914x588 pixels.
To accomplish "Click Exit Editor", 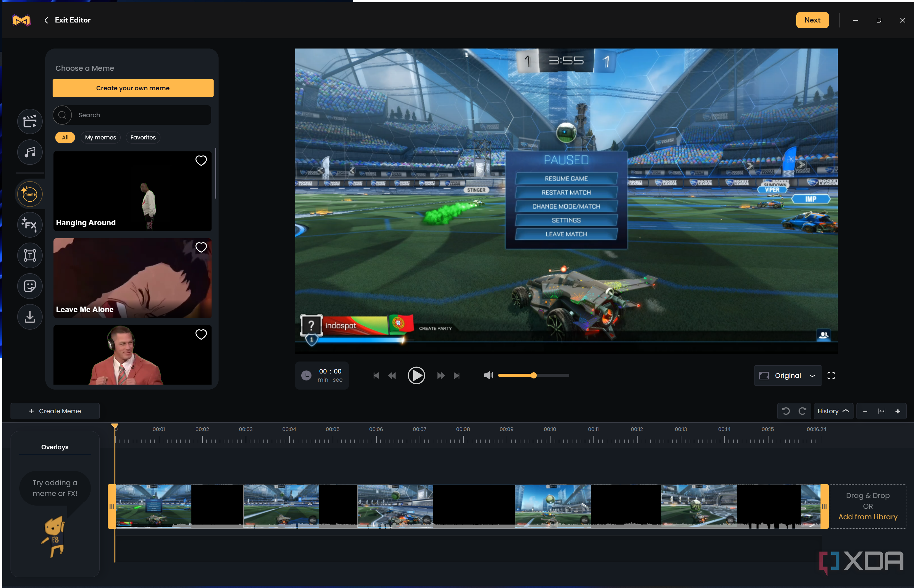I will coord(67,20).
